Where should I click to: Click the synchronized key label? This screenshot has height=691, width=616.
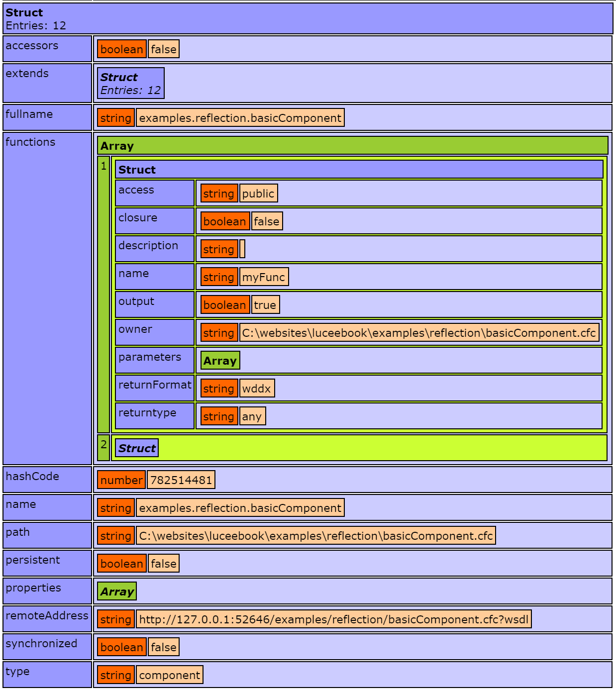tap(42, 644)
